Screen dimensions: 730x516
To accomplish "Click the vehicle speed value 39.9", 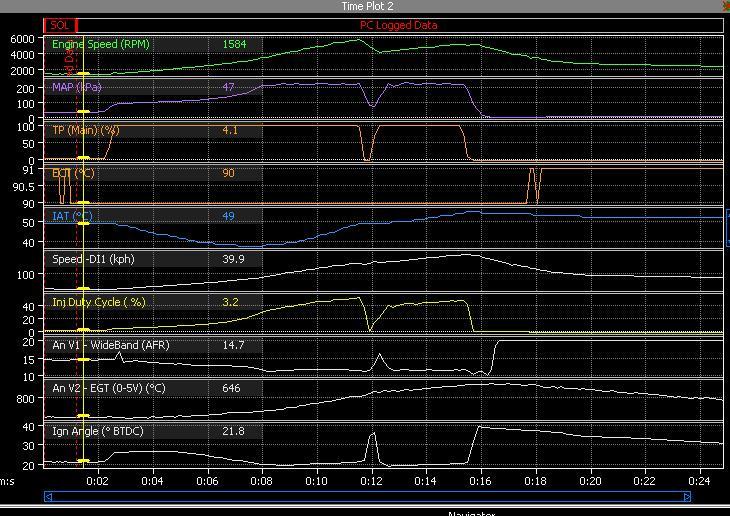I will point(233,259).
